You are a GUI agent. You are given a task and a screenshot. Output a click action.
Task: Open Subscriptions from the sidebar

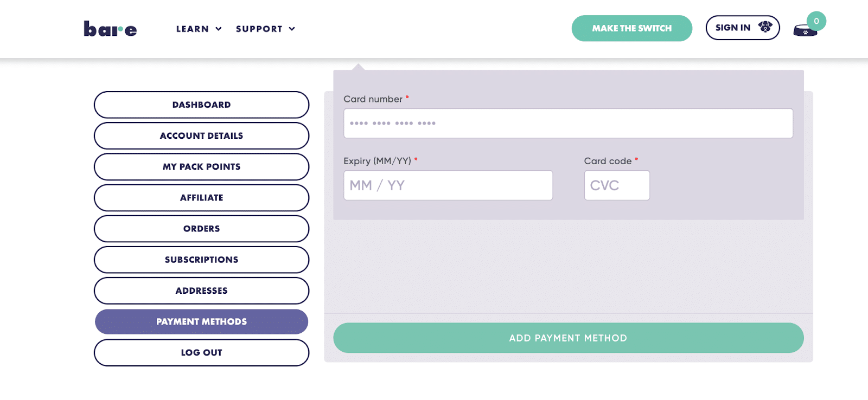point(201,260)
